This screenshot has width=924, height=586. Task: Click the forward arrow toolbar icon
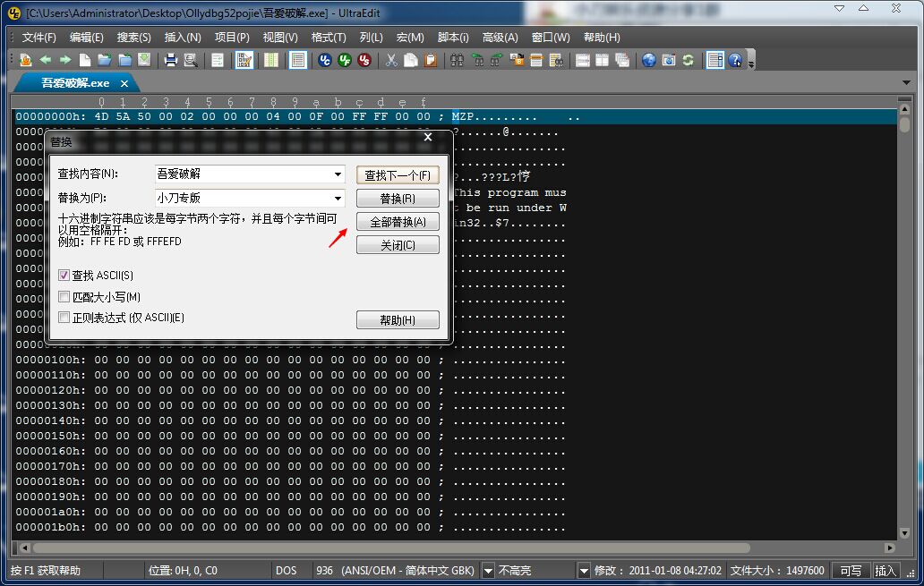pos(65,60)
